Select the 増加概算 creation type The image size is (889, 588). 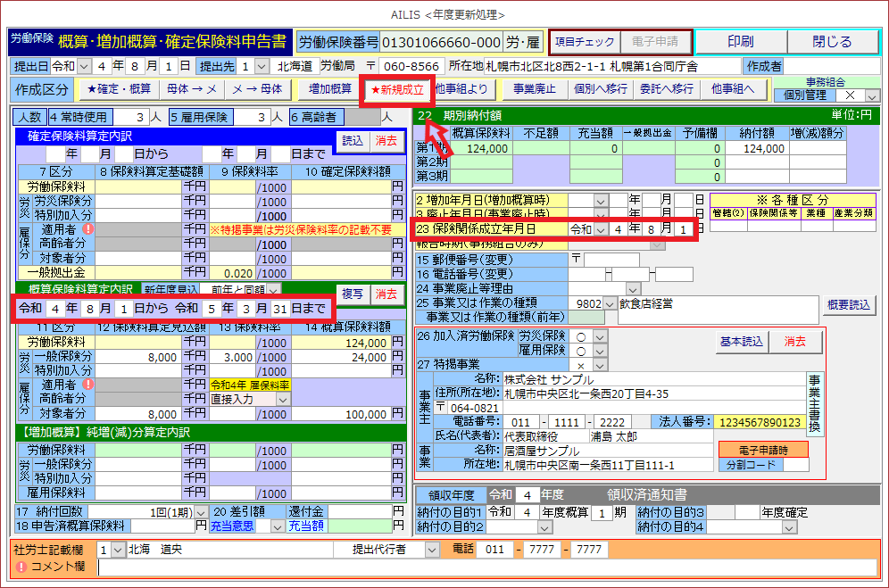328,89
